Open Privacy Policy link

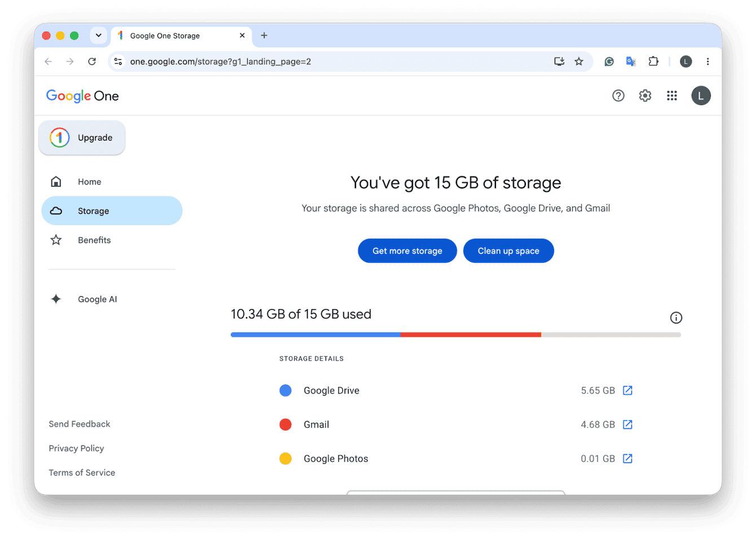pos(76,449)
